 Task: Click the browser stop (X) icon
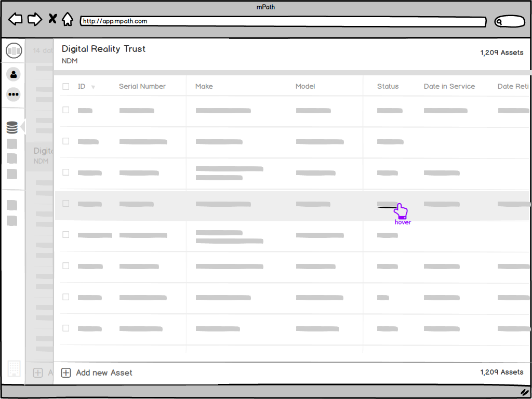[x=52, y=19]
